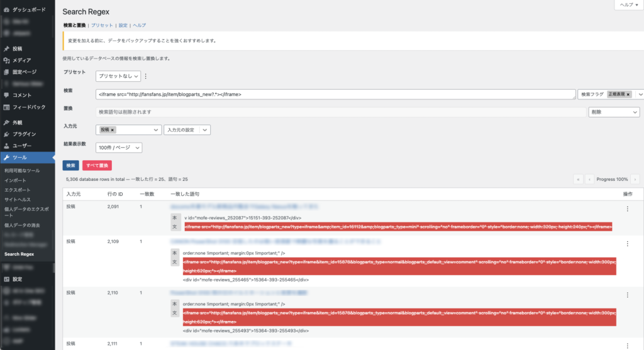
Task: Open サイトヘルス submenu item
Action: click(17, 200)
